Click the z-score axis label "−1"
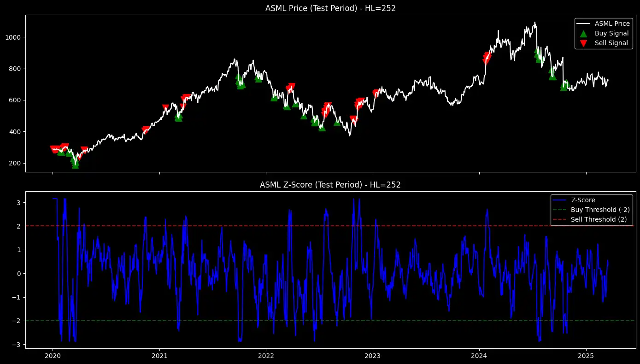Viewport: 640px width, 364px height. (x=16, y=297)
